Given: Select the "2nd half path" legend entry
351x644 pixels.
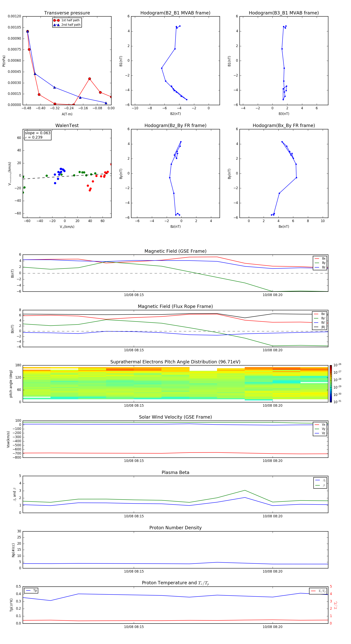Looking at the screenshot, I should (x=67, y=25).
